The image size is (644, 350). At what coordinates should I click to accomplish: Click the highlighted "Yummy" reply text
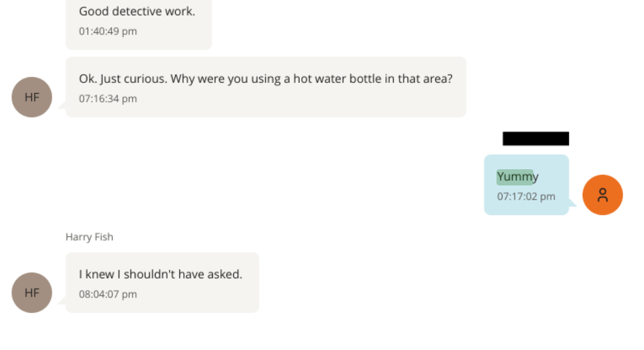click(x=517, y=177)
